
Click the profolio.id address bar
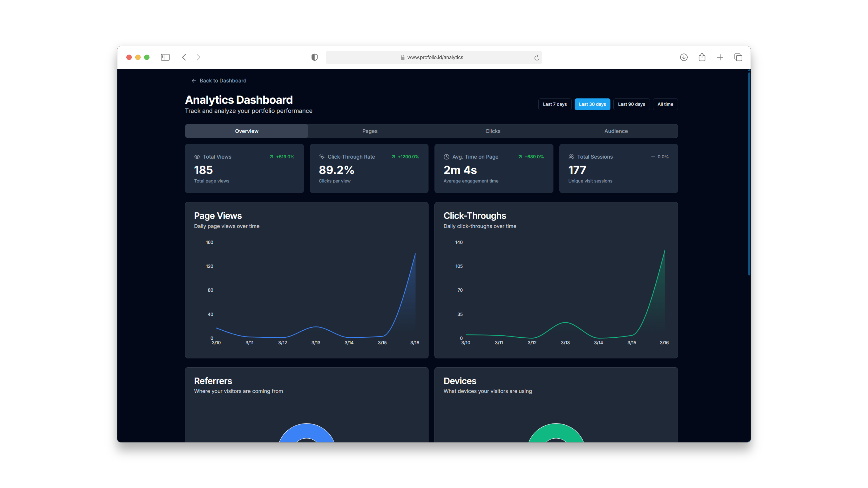point(434,57)
